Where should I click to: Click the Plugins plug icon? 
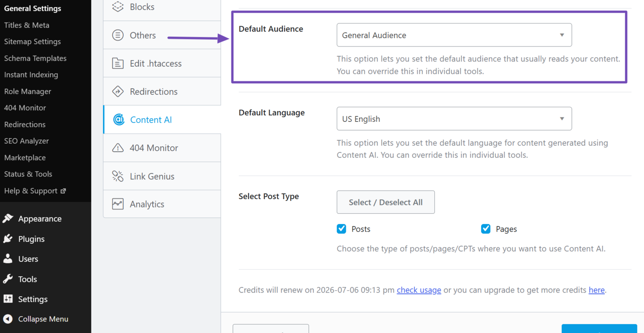point(8,239)
